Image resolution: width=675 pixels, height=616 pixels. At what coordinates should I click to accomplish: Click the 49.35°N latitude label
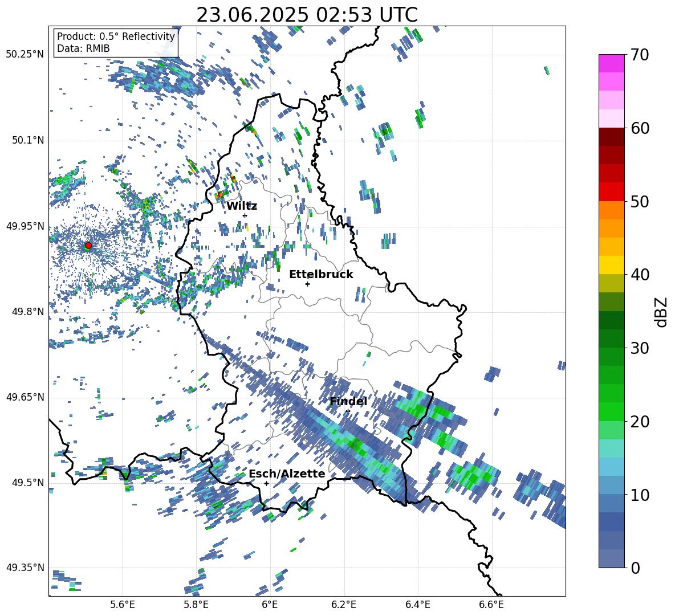[25, 568]
